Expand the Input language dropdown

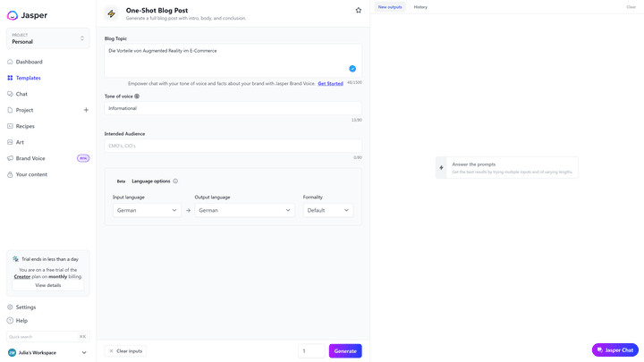point(147,210)
